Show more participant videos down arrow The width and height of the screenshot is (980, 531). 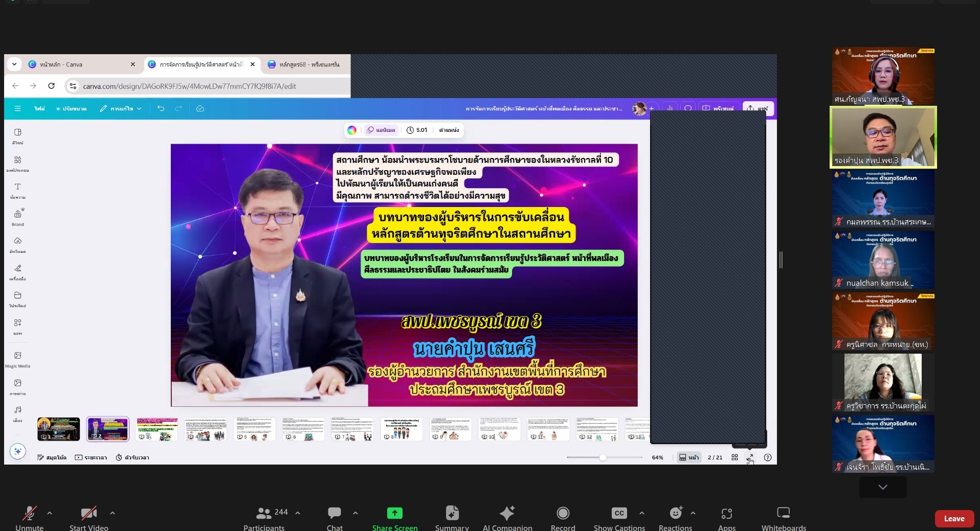(x=883, y=487)
